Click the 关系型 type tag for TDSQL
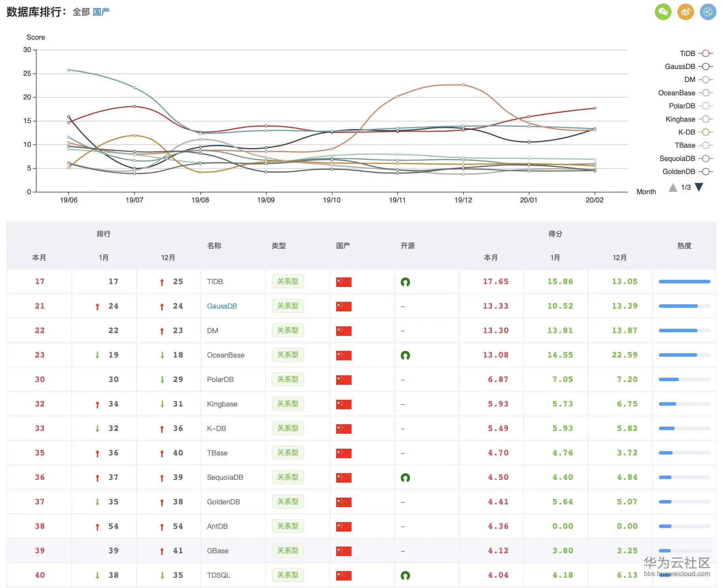 pos(288,575)
